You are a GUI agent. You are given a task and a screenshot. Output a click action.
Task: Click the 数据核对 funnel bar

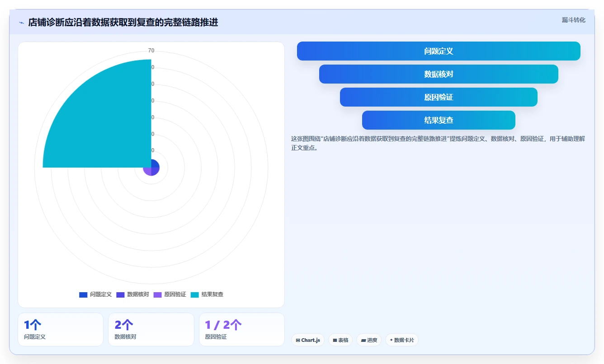(439, 74)
